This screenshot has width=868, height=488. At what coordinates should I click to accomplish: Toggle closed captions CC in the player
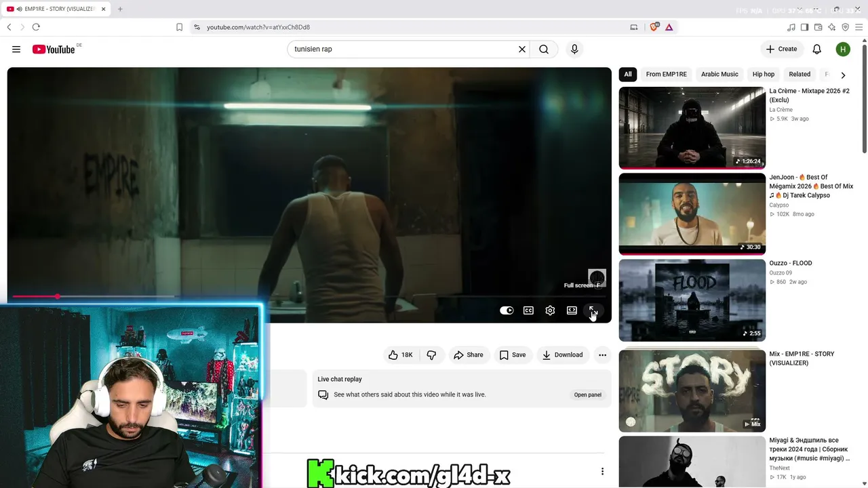528,310
